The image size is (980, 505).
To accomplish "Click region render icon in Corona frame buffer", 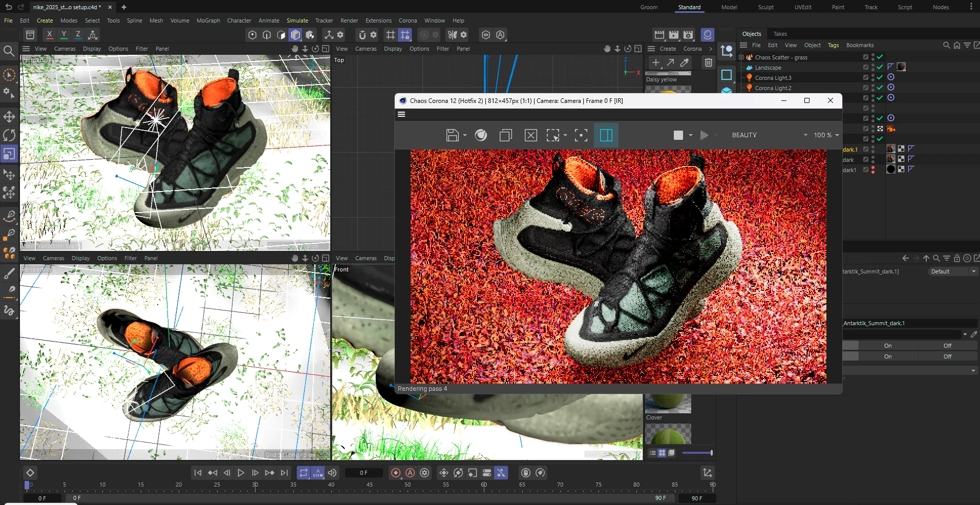I will point(552,135).
